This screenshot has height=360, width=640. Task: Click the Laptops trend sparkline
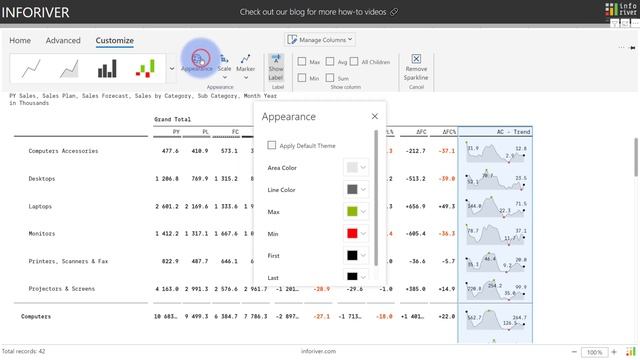pos(495,207)
